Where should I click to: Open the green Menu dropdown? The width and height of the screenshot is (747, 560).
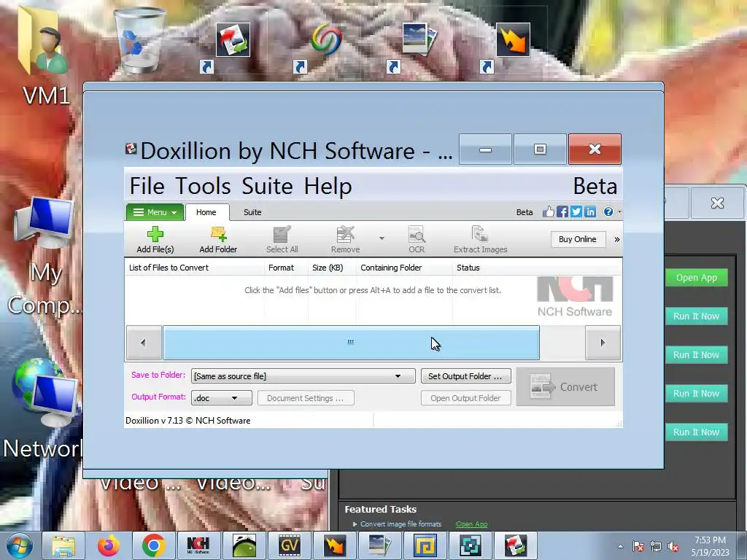click(x=155, y=212)
